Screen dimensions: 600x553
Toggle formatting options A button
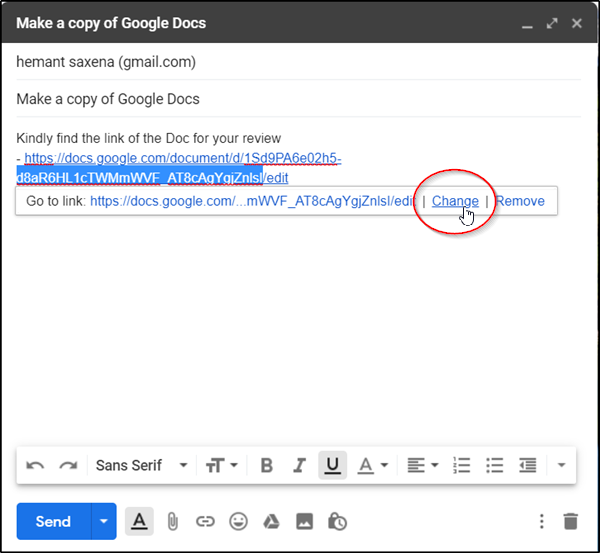[x=139, y=521]
